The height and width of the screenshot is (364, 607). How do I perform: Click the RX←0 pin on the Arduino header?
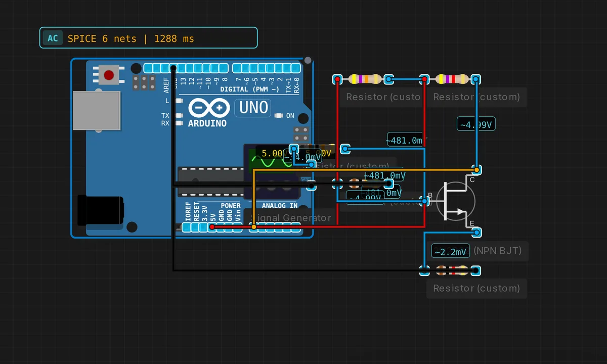(296, 68)
